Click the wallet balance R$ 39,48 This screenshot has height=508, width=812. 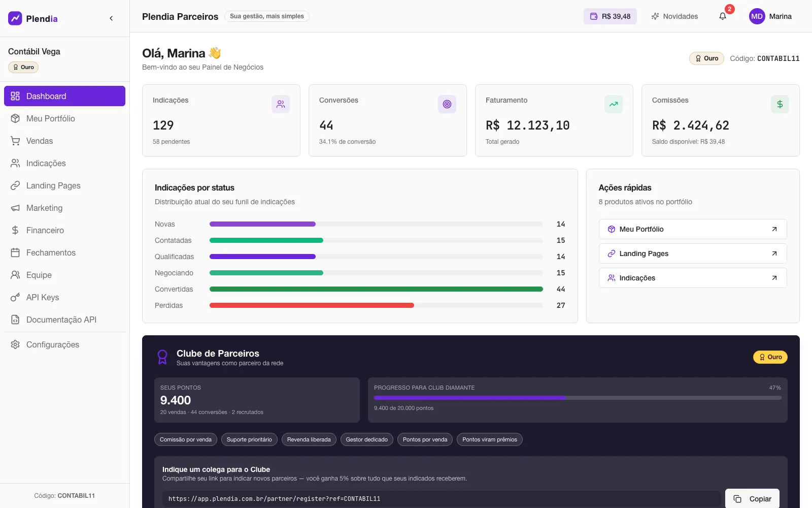[610, 16]
